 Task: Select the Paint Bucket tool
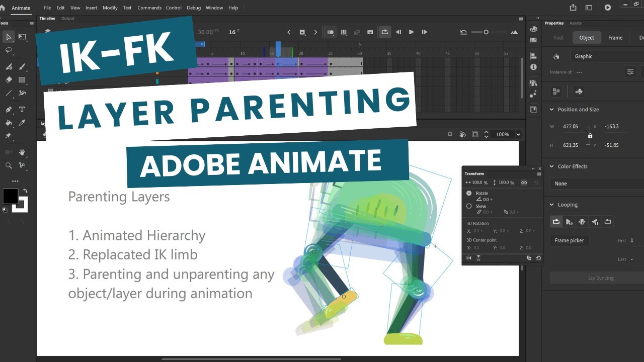click(x=9, y=123)
